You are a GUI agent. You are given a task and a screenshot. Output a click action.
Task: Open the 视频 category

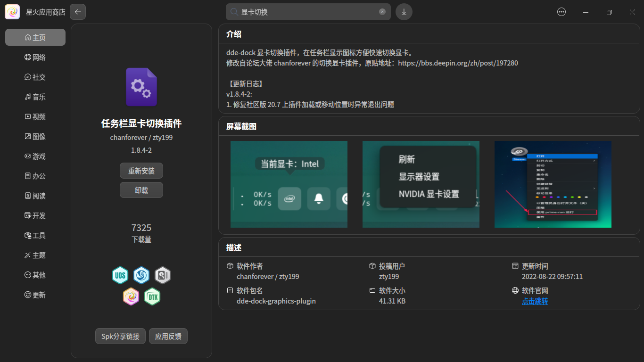tap(35, 116)
